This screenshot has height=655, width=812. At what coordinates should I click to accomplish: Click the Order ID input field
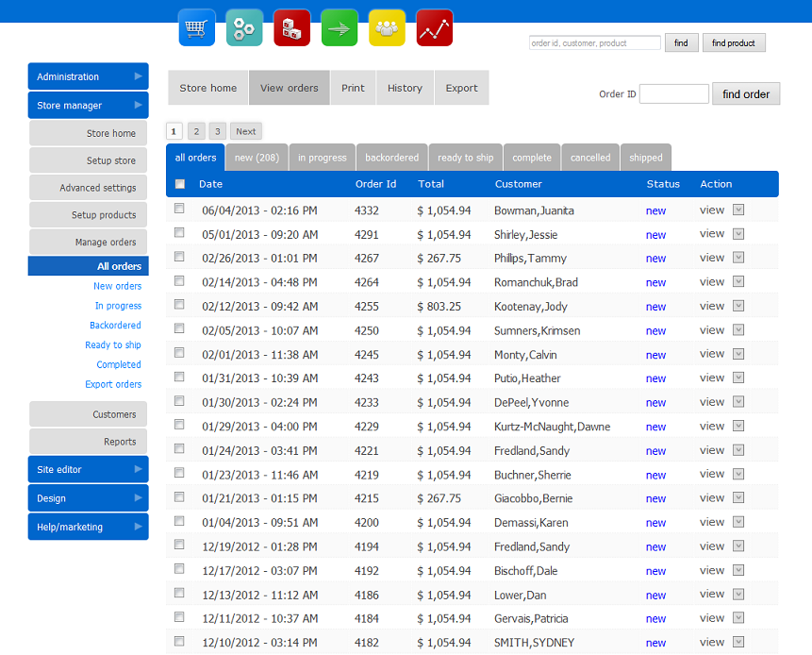673,94
